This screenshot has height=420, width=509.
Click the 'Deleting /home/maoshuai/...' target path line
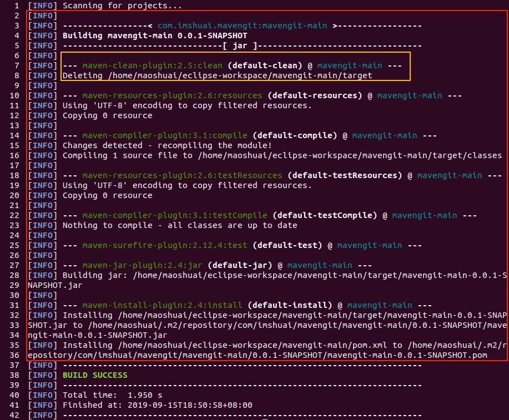(x=217, y=75)
